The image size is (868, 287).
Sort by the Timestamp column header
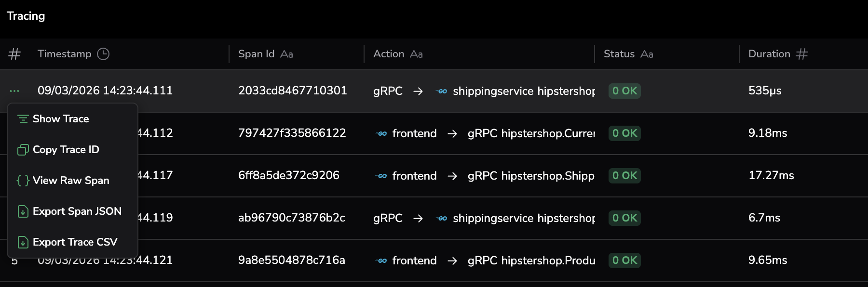(65, 54)
